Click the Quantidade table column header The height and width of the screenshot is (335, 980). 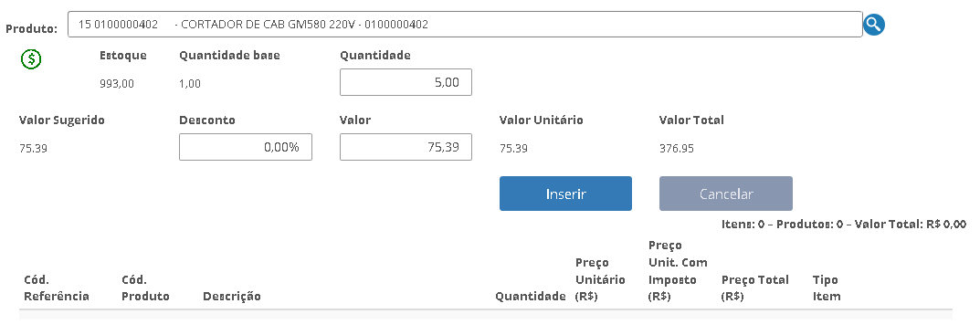[x=531, y=297]
